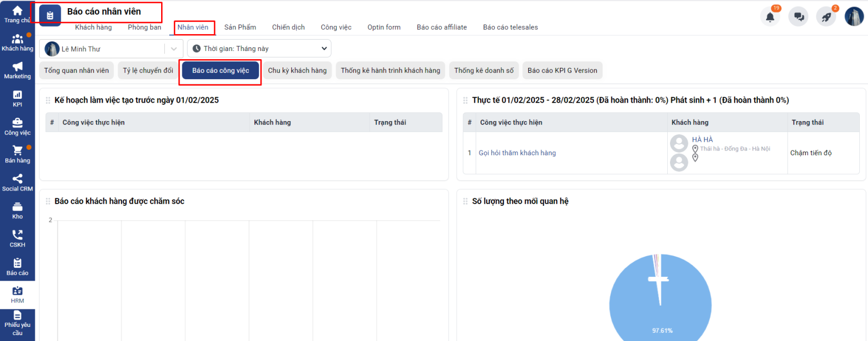Expand the Lê Minh Thư employee dropdown
This screenshot has height=341, width=868.
(x=173, y=49)
